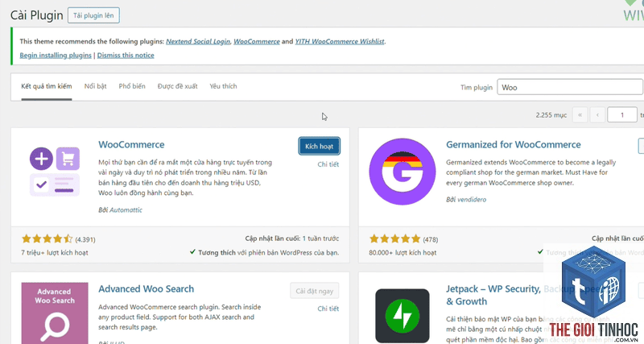Switch to the Nổi bật tab
The width and height of the screenshot is (644, 344).
click(x=95, y=86)
